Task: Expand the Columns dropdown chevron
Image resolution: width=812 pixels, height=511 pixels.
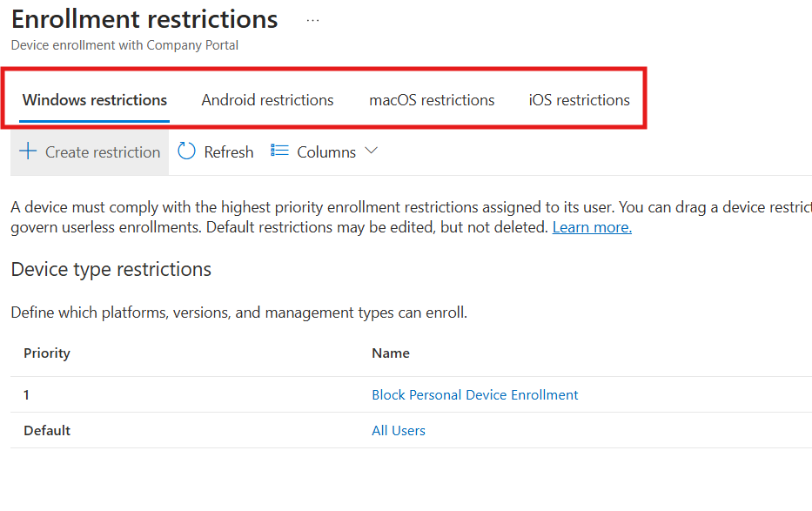Action: [x=371, y=151]
